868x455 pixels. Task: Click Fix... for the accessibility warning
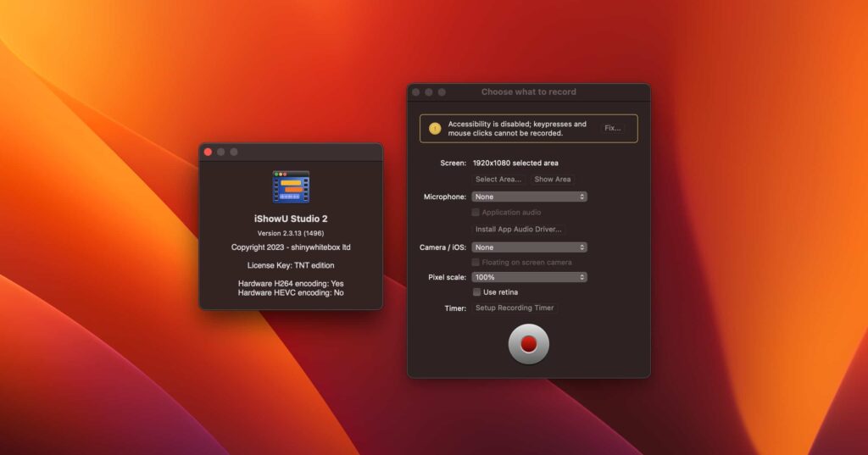coord(612,128)
